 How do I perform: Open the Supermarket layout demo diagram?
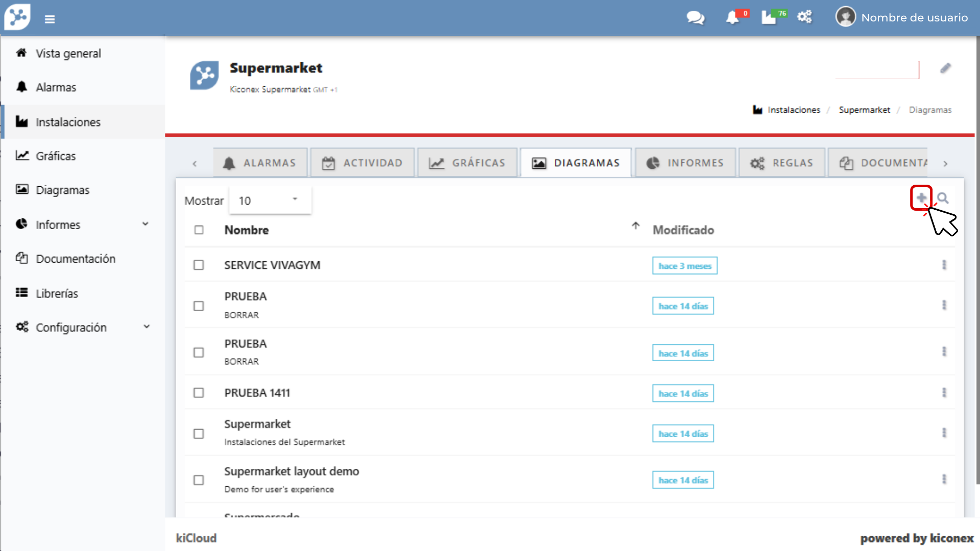pyautogui.click(x=291, y=471)
